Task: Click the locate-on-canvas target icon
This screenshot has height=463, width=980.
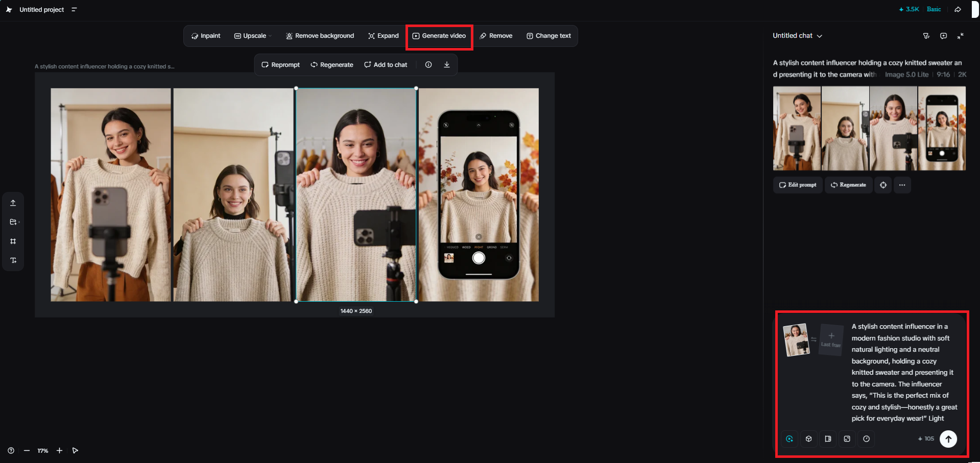Action: pos(883,185)
